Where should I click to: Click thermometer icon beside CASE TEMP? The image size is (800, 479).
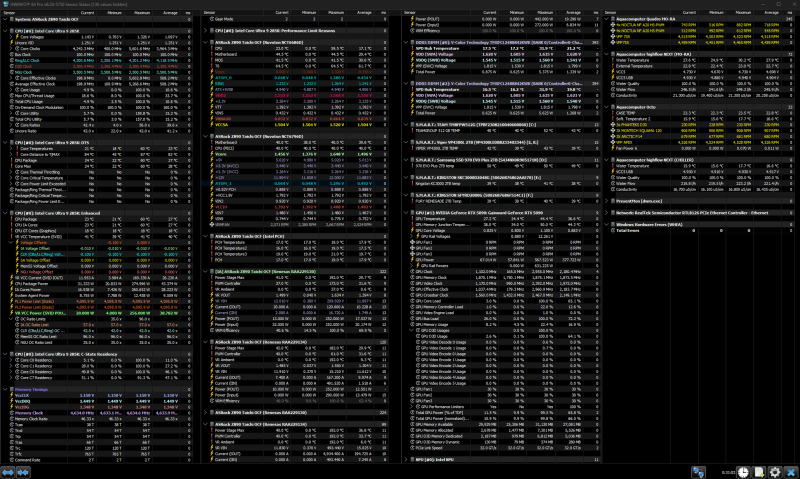point(613,113)
